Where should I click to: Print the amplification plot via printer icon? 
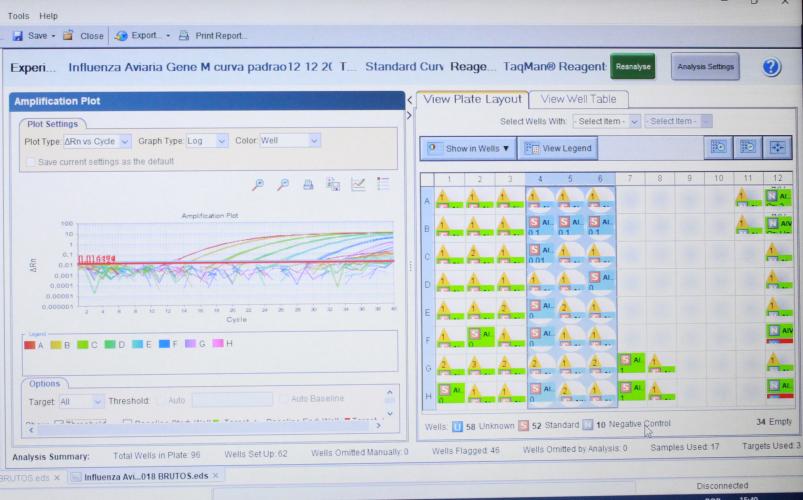308,185
